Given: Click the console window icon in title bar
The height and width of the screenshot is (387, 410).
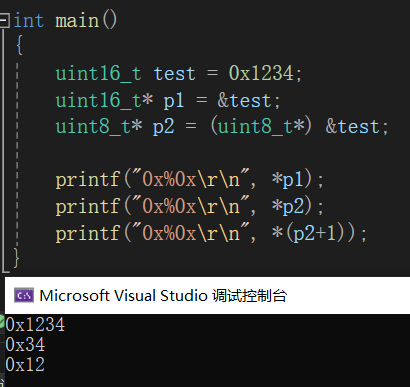Looking at the screenshot, I should (24, 295).
